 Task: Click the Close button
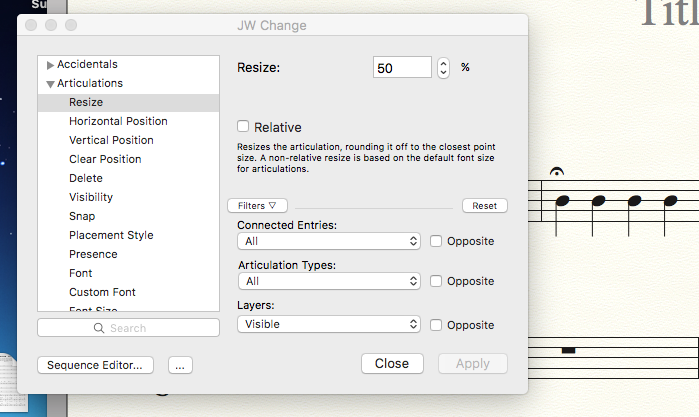[x=392, y=364]
